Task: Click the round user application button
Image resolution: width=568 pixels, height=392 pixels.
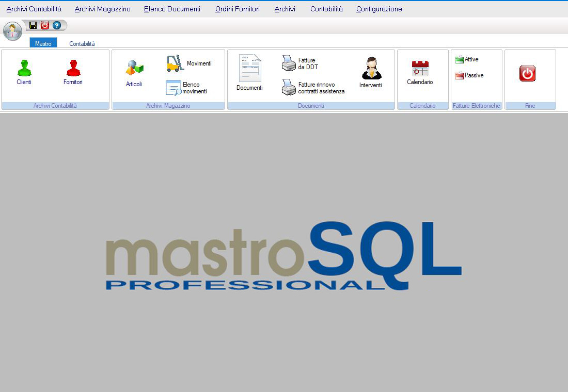Action: (x=13, y=31)
